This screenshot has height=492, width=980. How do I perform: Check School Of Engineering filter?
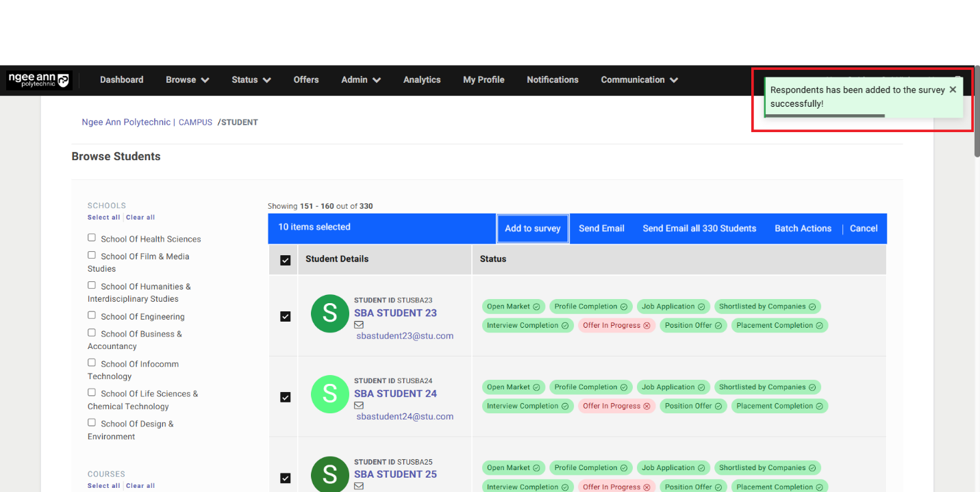[x=92, y=315]
